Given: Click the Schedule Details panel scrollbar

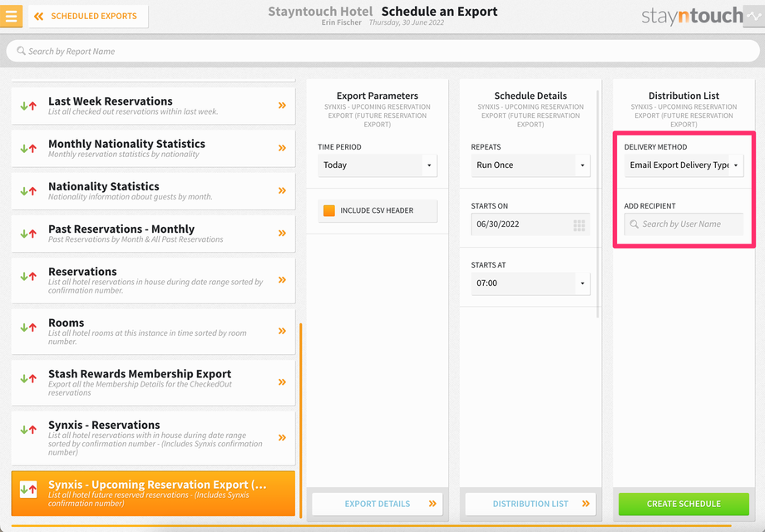Looking at the screenshot, I should click(x=598, y=204).
